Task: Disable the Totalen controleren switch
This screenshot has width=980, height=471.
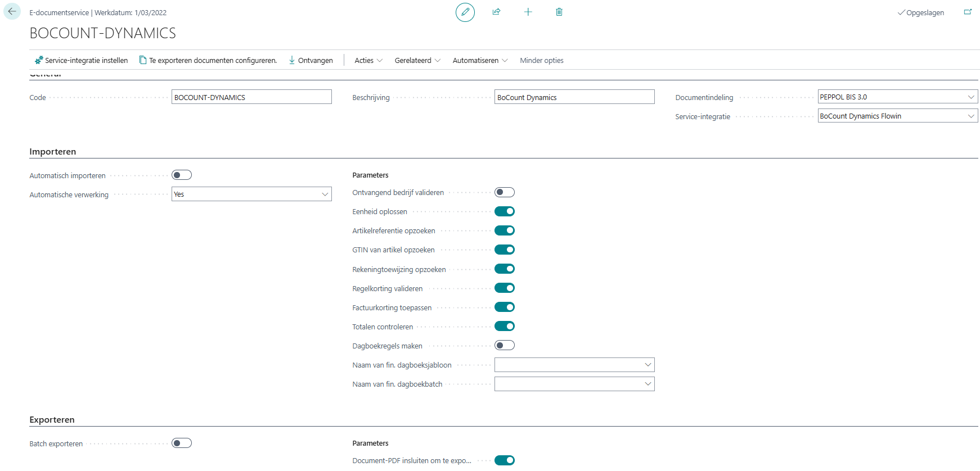Action: point(504,326)
